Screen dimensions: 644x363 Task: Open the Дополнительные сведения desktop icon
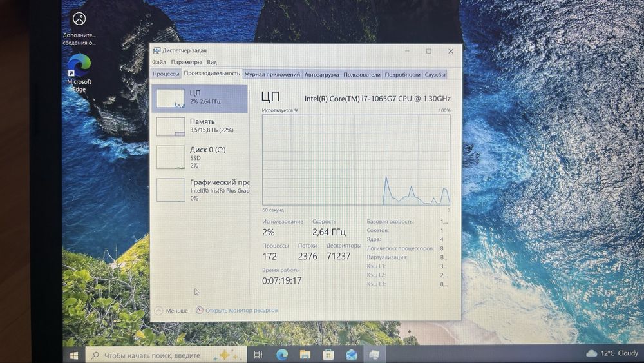79,28
